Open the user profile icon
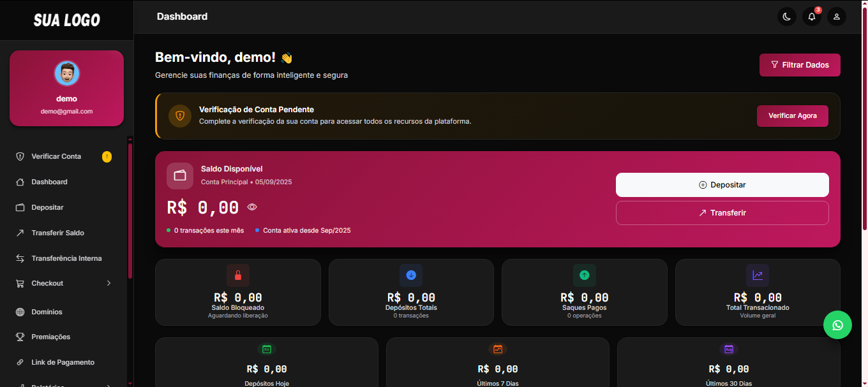The image size is (868, 387). tap(836, 17)
